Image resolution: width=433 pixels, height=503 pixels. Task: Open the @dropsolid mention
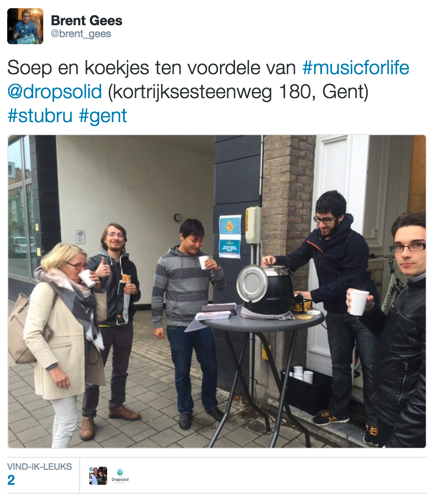pyautogui.click(x=55, y=92)
